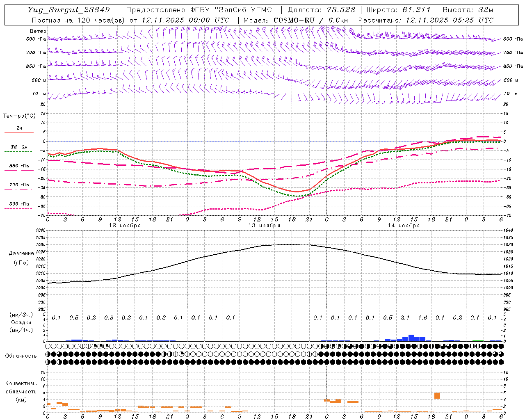Select the Давление pressure panel label
This screenshot has width=525, height=420.
click(x=21, y=253)
